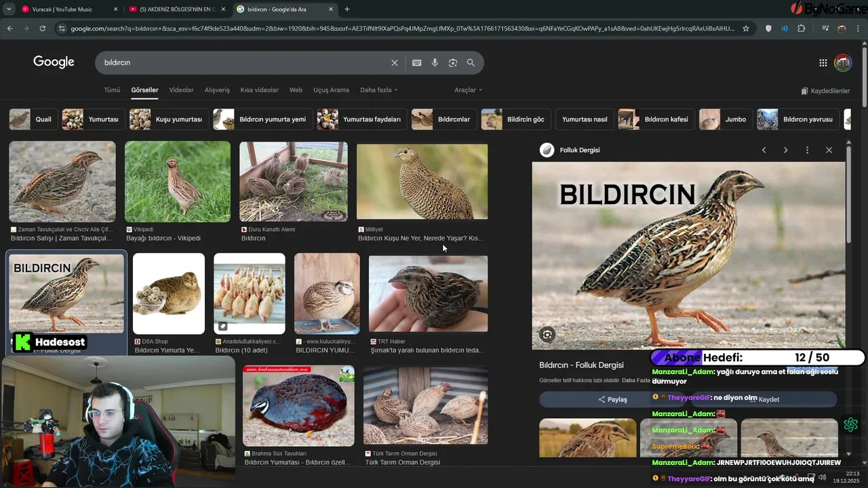Show the previous image in the preview panel

click(x=764, y=150)
